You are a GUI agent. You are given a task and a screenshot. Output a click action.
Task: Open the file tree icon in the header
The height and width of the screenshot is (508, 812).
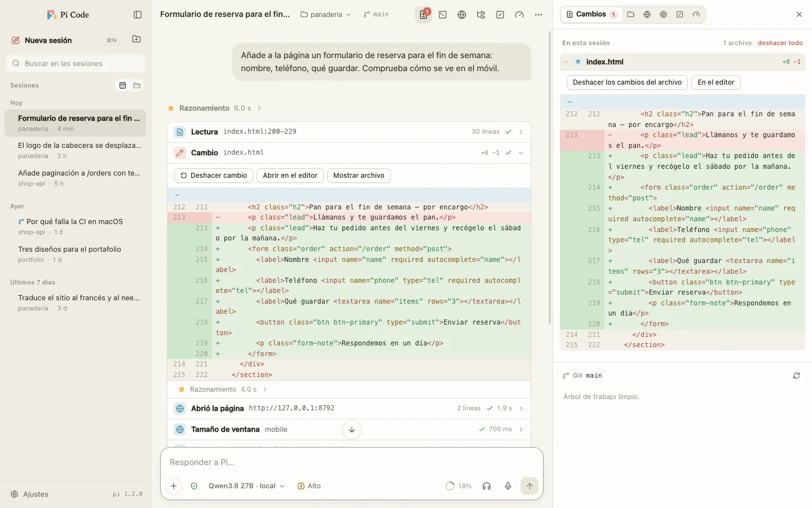pyautogui.click(x=481, y=15)
